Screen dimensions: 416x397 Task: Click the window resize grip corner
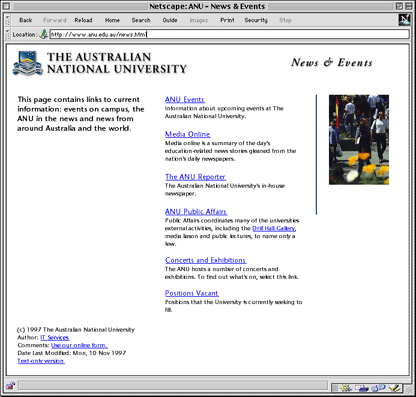[407, 388]
